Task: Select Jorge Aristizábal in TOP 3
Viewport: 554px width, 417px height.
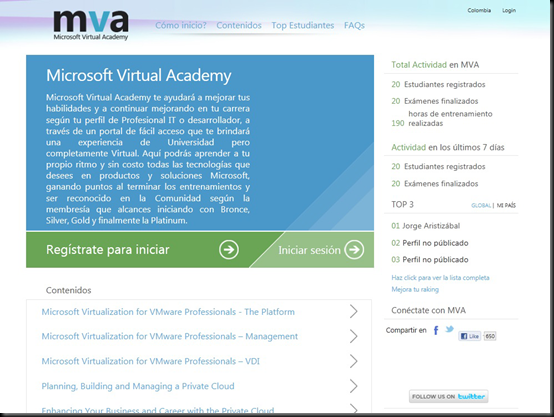Action: pyautogui.click(x=426, y=226)
